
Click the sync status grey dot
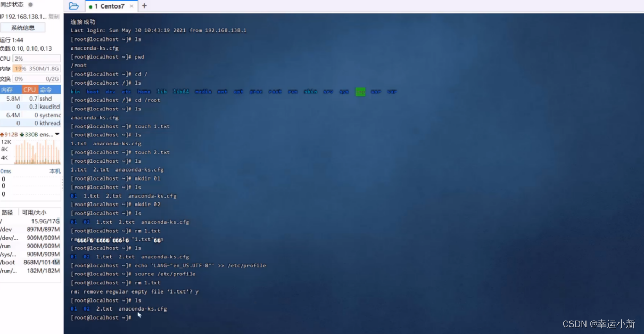(31, 4)
